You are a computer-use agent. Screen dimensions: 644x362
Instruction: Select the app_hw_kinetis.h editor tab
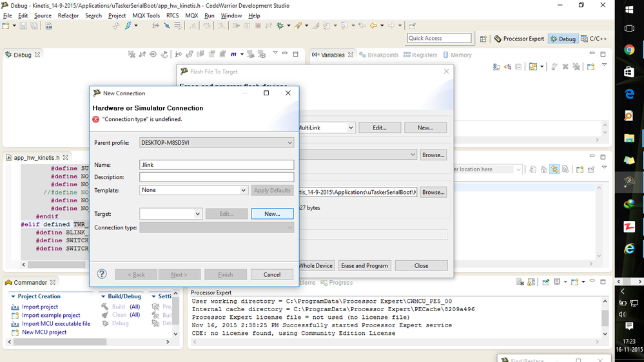[37, 158]
